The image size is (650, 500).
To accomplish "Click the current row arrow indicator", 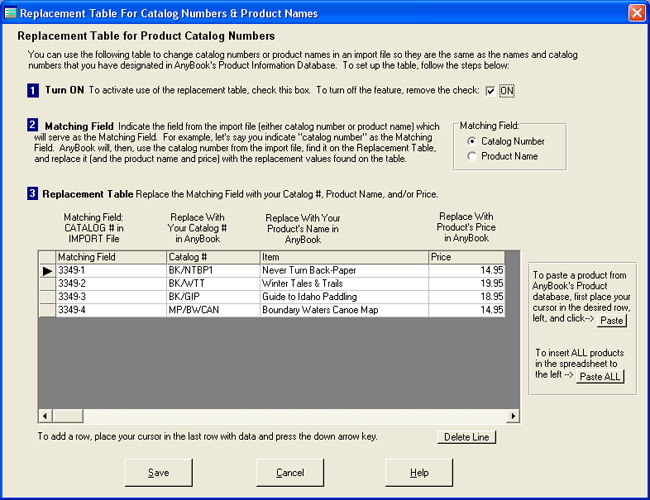I will pos(47,271).
